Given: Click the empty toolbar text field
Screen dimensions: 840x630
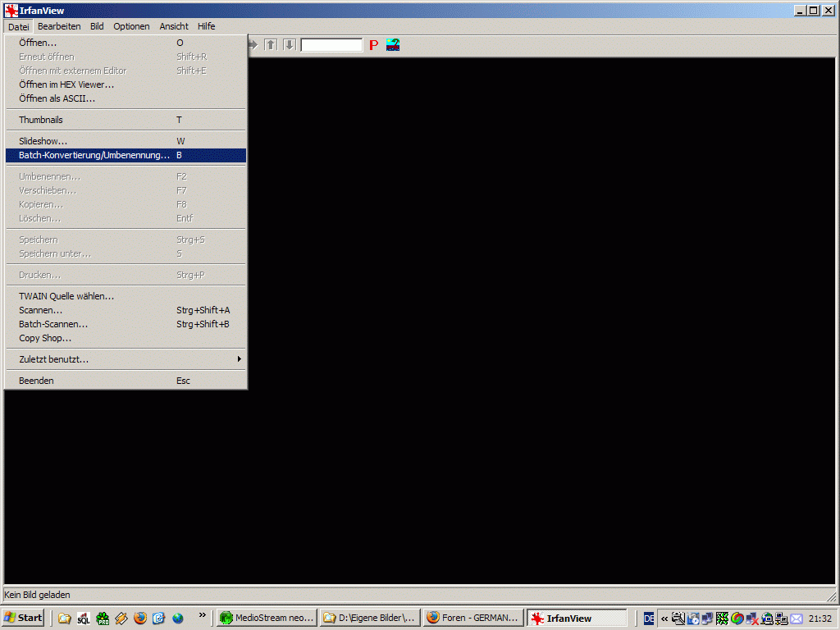Looking at the screenshot, I should [x=331, y=45].
